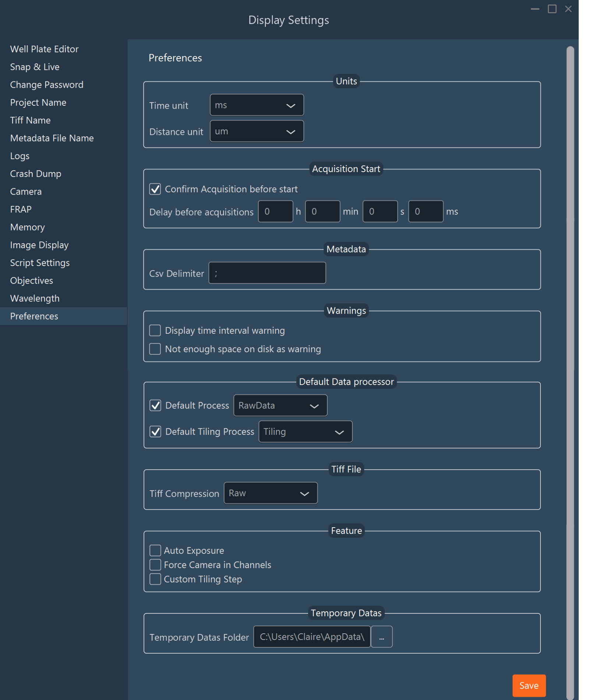Enable the Auto Exposure feature
Screen dimensions: 589x700
pos(155,550)
